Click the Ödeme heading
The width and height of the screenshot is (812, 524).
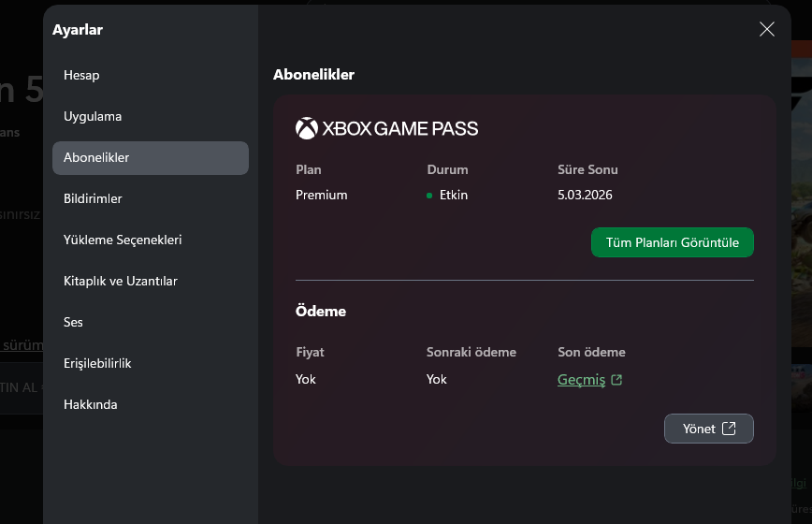click(321, 312)
